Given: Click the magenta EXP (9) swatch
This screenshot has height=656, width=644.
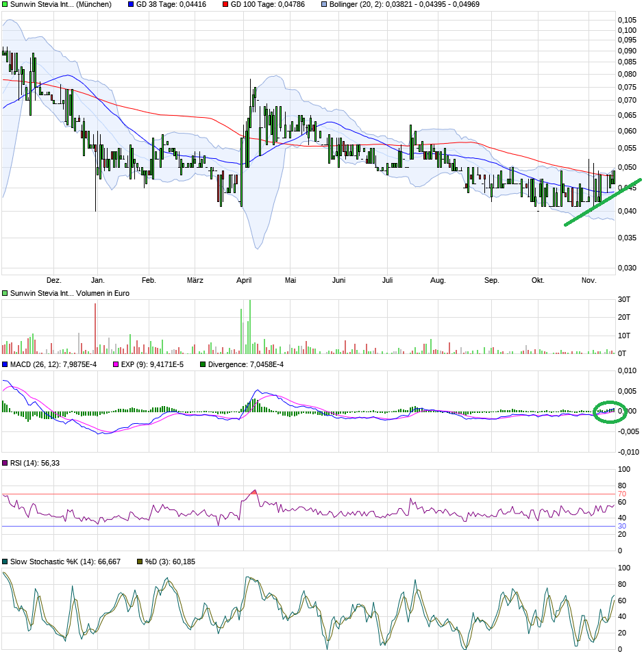Looking at the screenshot, I should click(116, 365).
